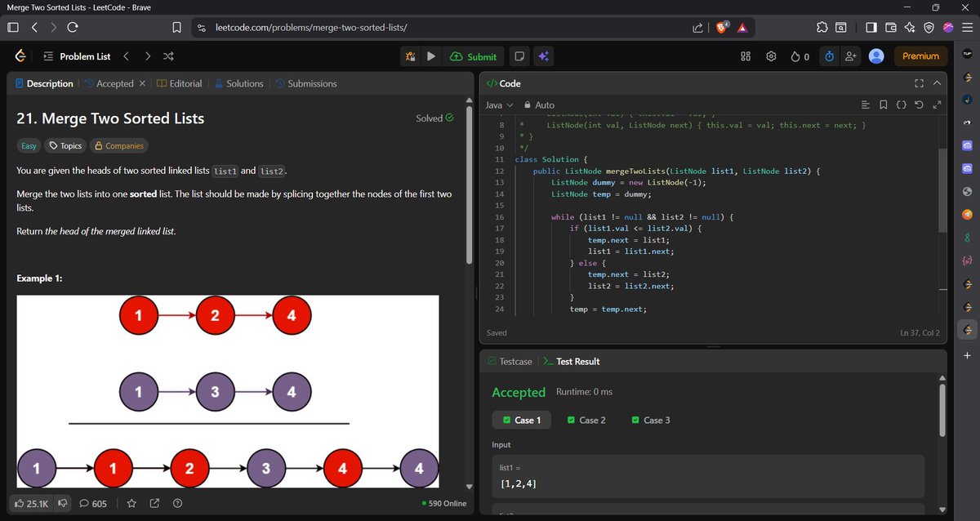Viewport: 980px width, 521px height.
Task: Expand the Topics tag
Action: (65, 145)
